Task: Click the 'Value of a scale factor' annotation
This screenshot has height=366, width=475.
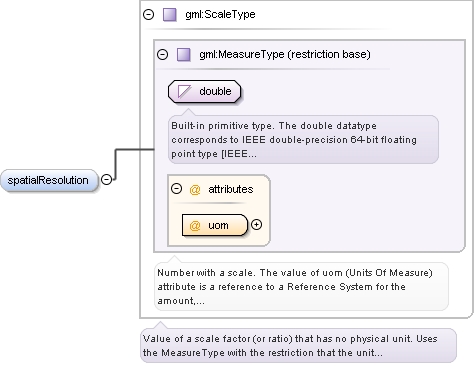Action: click(298, 346)
